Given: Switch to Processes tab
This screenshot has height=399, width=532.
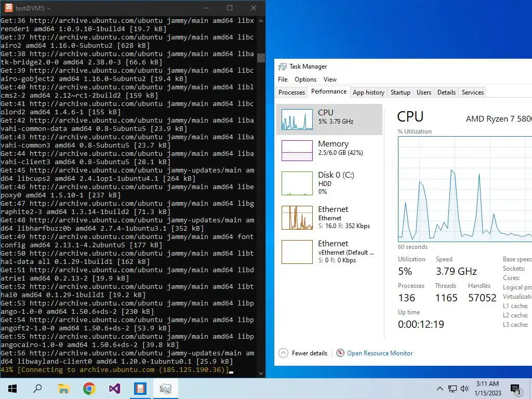Looking at the screenshot, I should 291,92.
